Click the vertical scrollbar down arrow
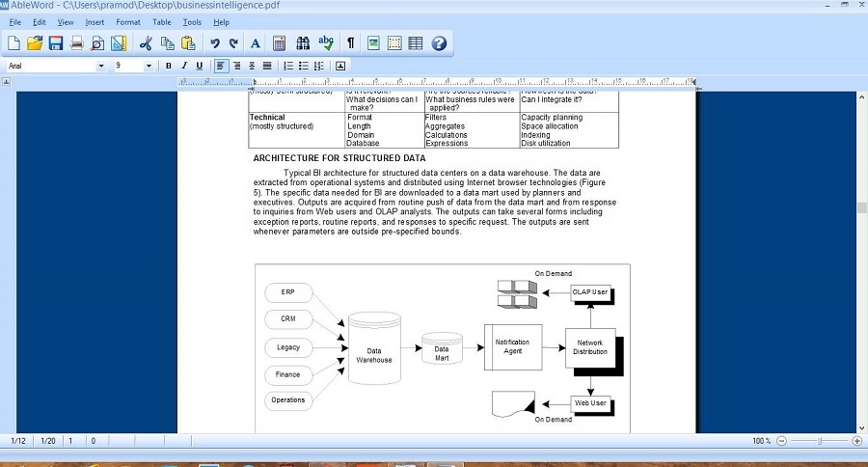The width and height of the screenshot is (868, 467). coord(861,428)
